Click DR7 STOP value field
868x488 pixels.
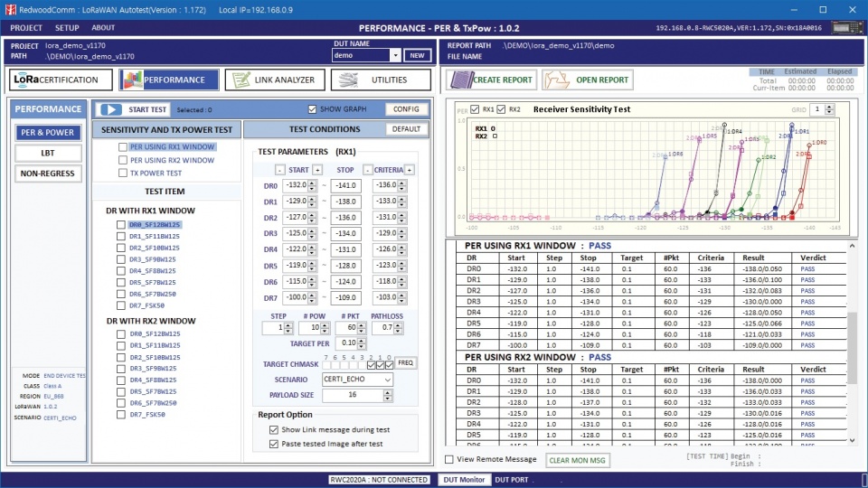pos(346,297)
